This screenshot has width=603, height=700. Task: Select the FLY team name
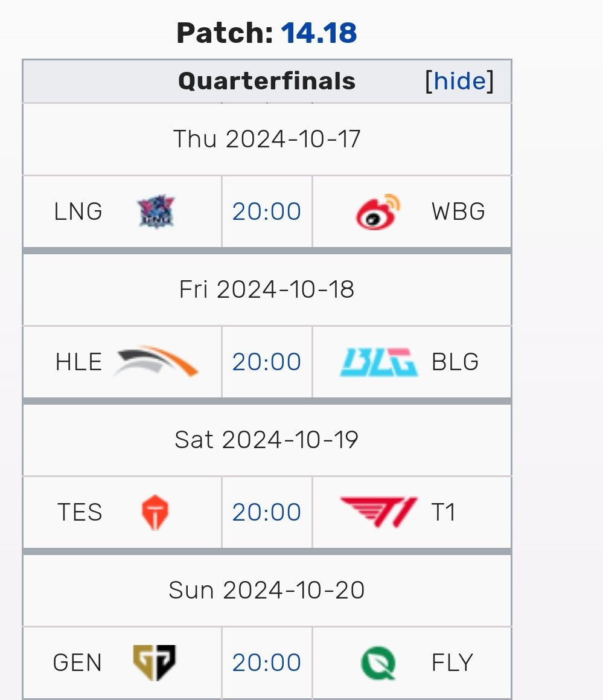pyautogui.click(x=452, y=663)
